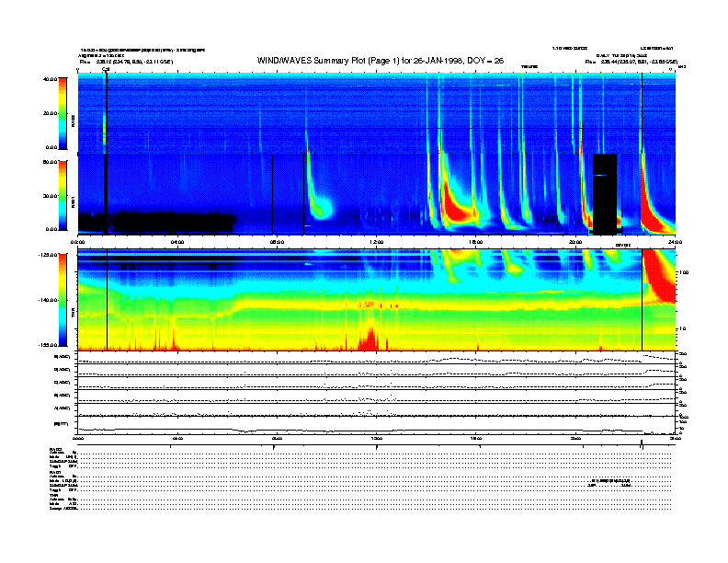Click the 24:00 label below the RAD1 spectrogram
The image size is (728, 563).
coord(675,242)
